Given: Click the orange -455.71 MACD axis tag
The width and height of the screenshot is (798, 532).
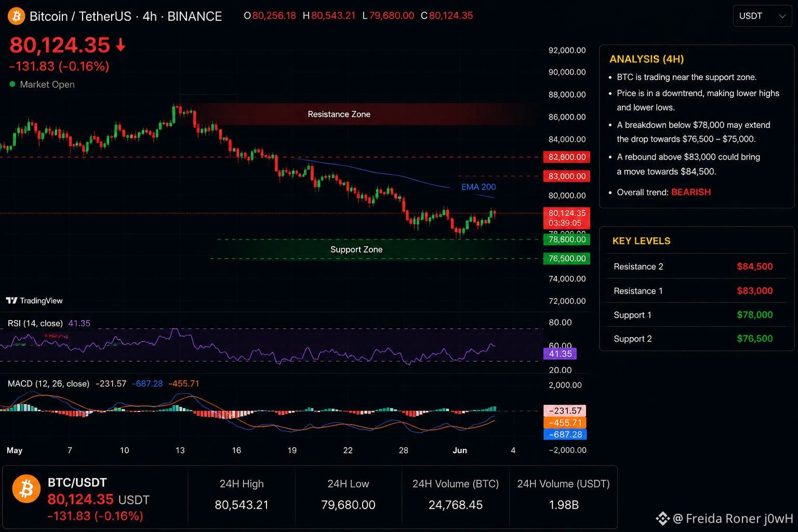Looking at the screenshot, I should 565,423.
